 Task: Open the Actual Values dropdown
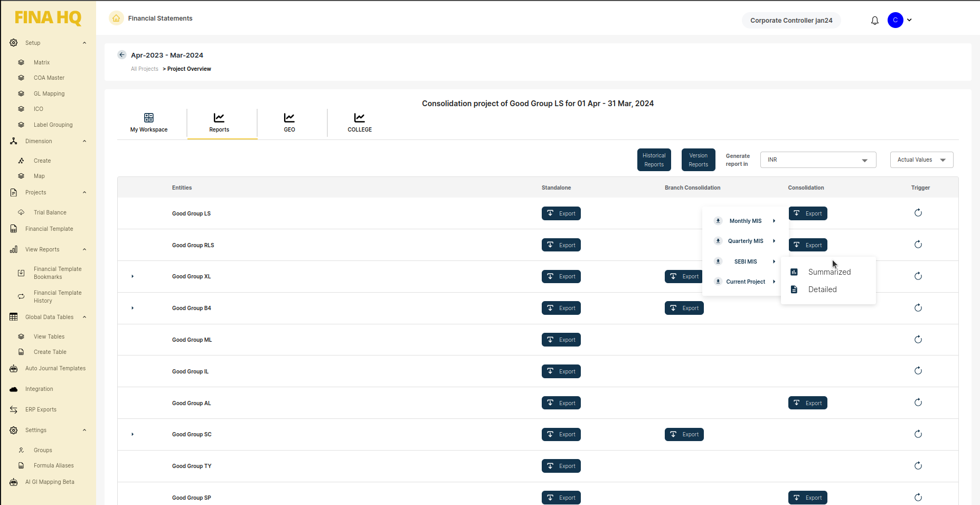click(x=921, y=160)
